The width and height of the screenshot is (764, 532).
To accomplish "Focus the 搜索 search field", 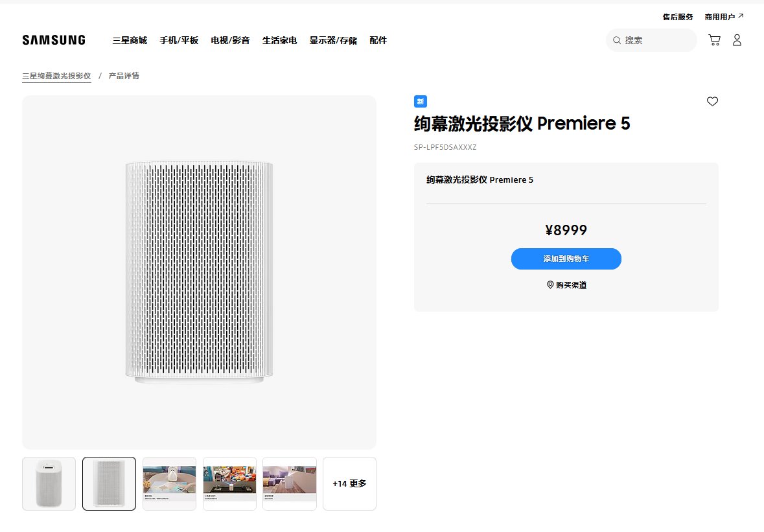I will click(651, 40).
